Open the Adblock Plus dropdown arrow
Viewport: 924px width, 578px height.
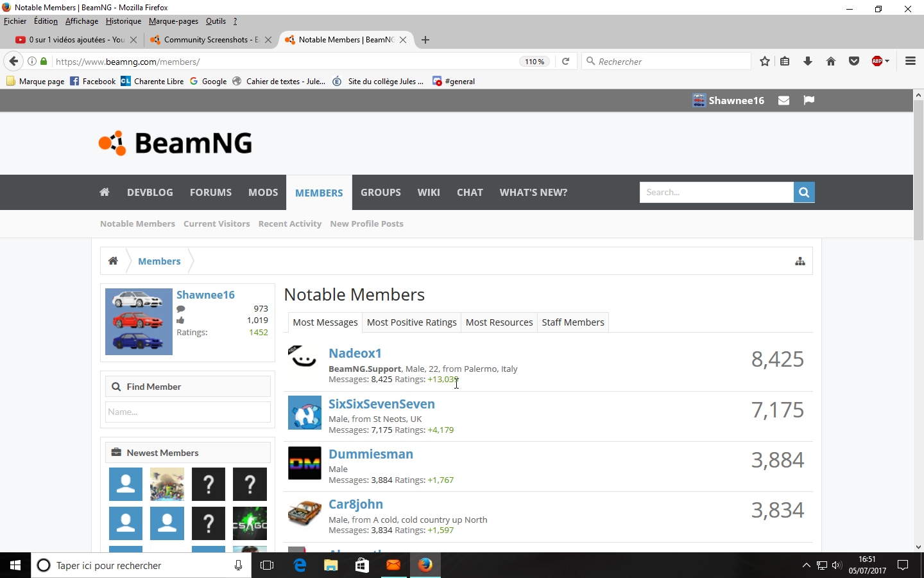click(887, 62)
